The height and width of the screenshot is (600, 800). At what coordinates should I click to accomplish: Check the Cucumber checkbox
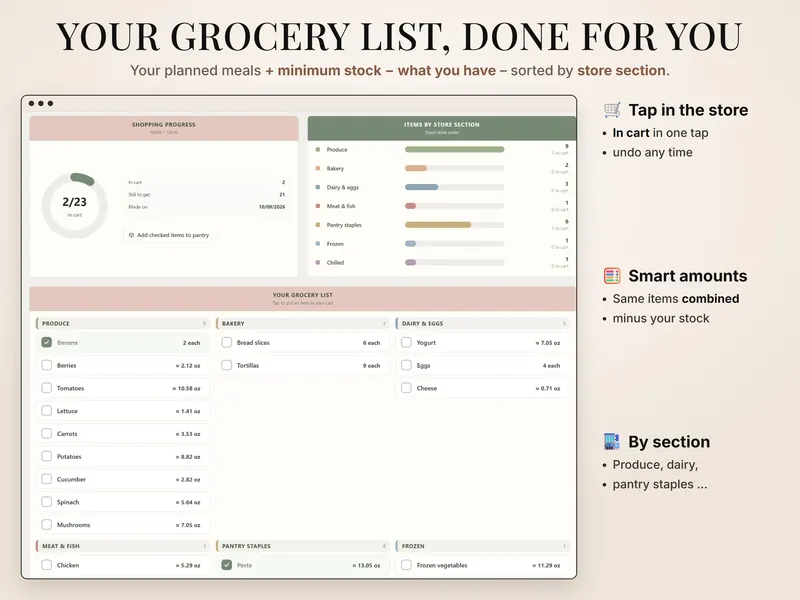(x=46, y=479)
